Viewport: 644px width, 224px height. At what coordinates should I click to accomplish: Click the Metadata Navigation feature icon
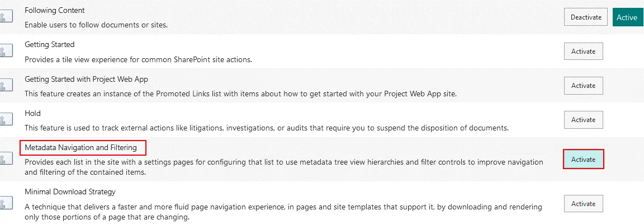6,160
